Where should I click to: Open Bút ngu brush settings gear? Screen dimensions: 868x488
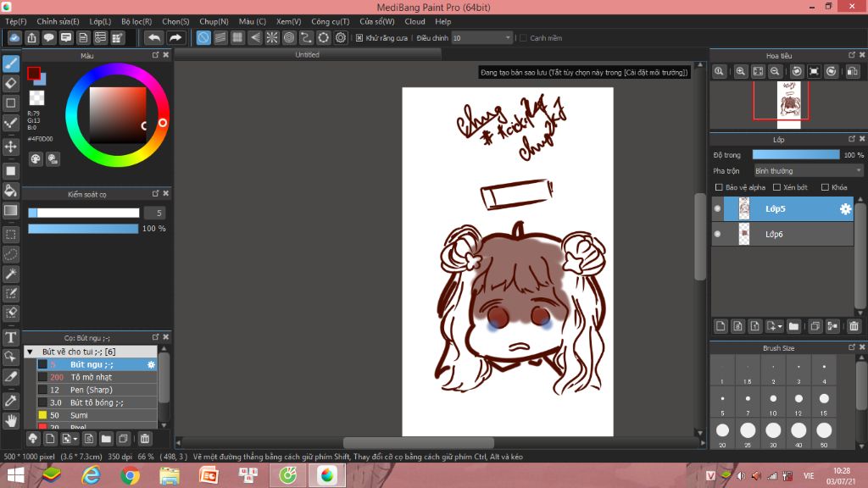tap(151, 364)
